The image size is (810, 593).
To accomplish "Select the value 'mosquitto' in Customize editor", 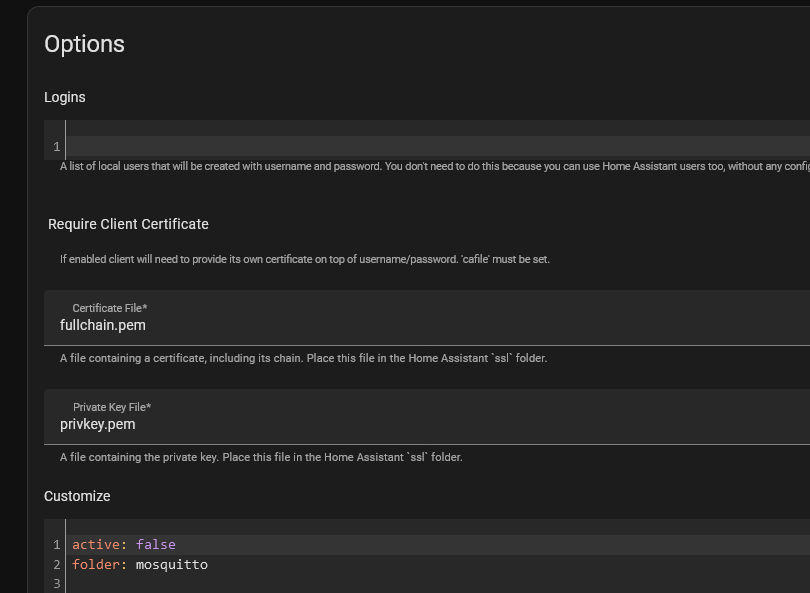I will (172, 565).
